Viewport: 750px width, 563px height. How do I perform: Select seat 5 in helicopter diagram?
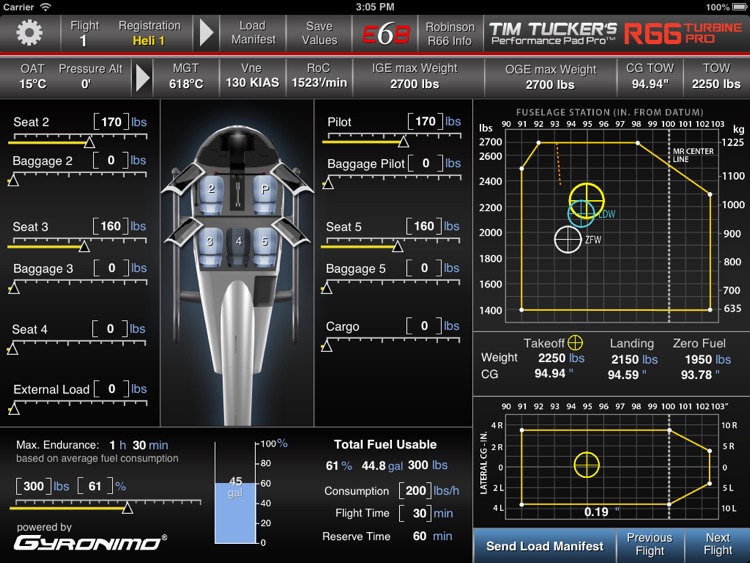pyautogui.click(x=264, y=245)
